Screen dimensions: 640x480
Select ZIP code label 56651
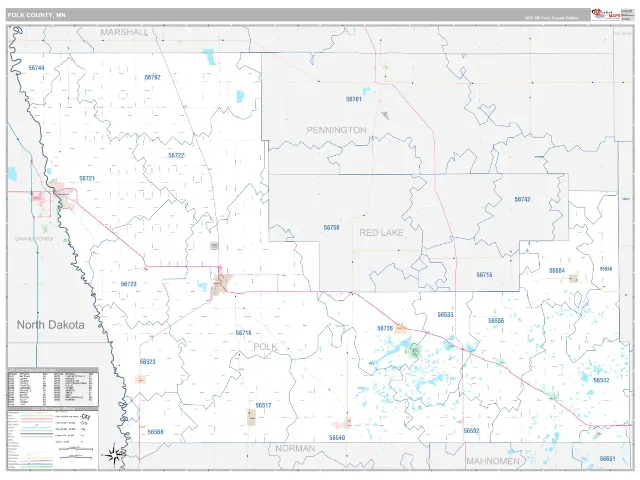pyautogui.click(x=607, y=458)
